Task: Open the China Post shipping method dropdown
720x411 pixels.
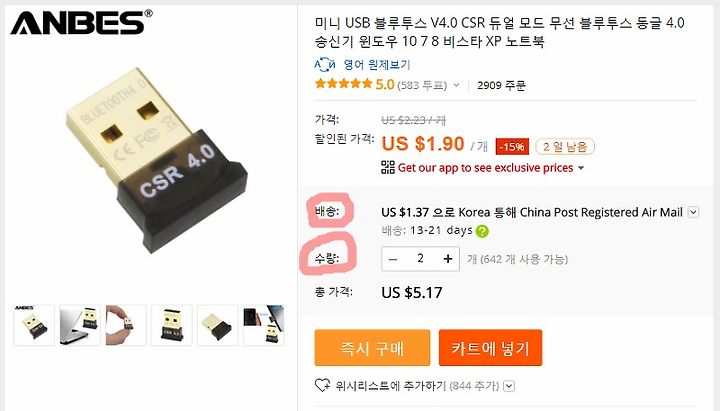Action: pos(694,213)
